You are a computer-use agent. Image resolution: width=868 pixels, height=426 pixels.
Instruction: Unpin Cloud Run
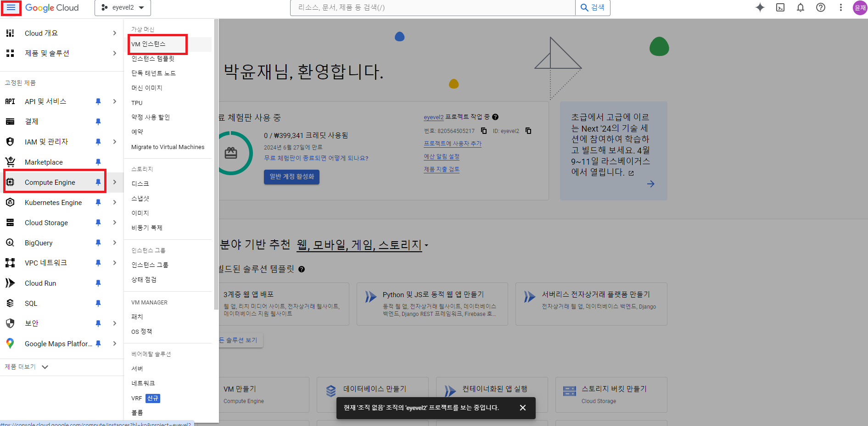pos(98,283)
